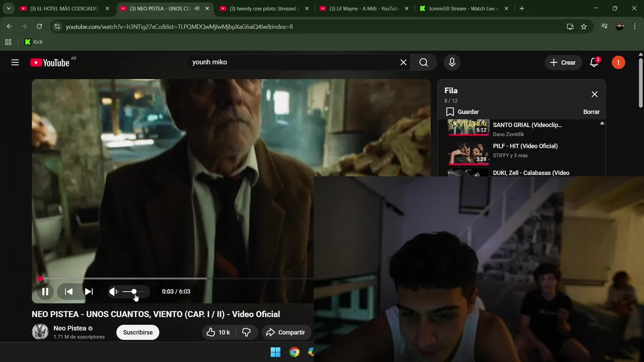Open the Chrome three-dot menu

tap(634, 27)
